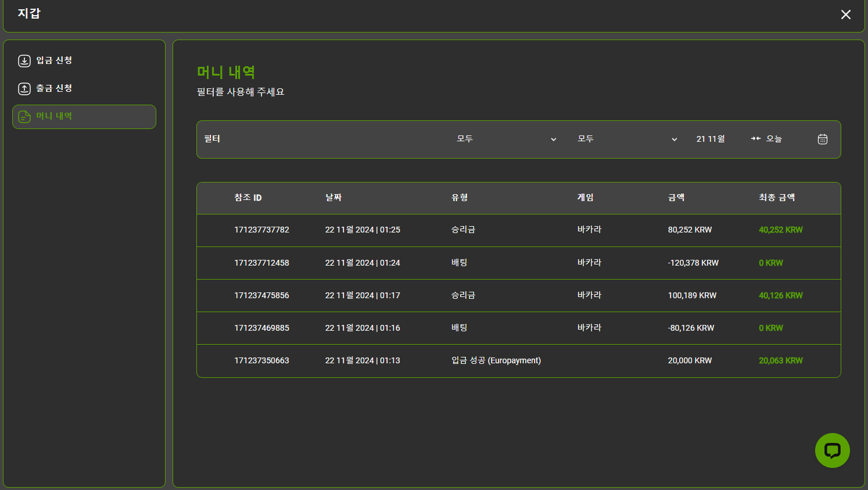Click the 날짜 column header
This screenshot has height=490, width=868.
click(333, 198)
